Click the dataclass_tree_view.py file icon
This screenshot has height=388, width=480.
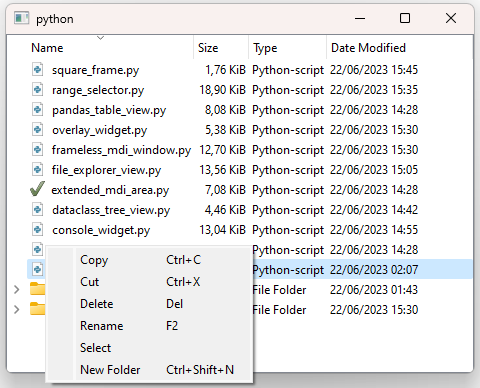click(x=37, y=210)
